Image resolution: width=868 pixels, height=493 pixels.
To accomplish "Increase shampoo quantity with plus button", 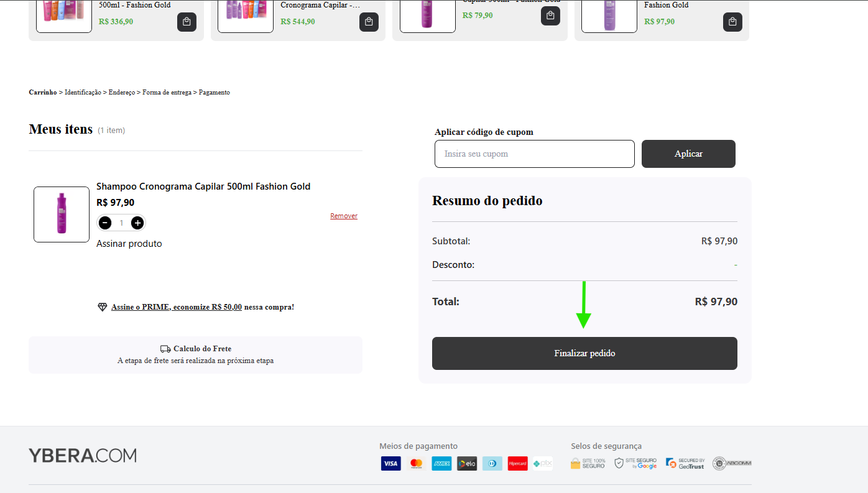I will click(x=137, y=223).
